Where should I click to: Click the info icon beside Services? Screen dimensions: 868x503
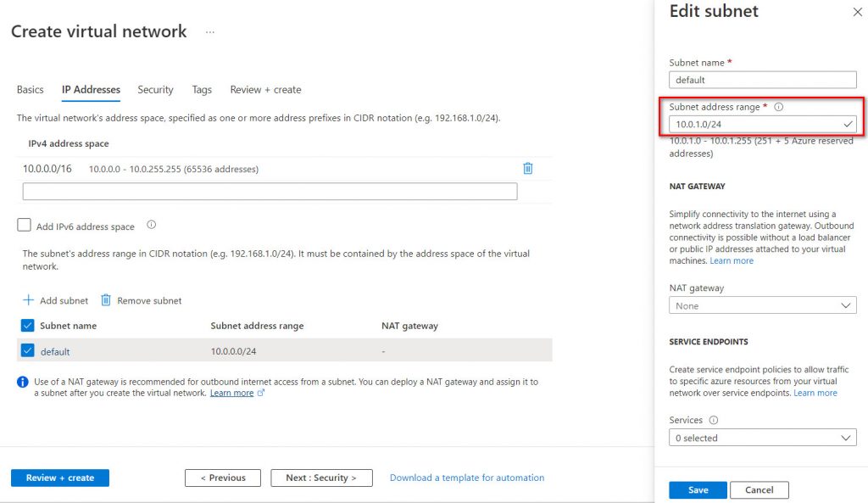[x=713, y=420]
